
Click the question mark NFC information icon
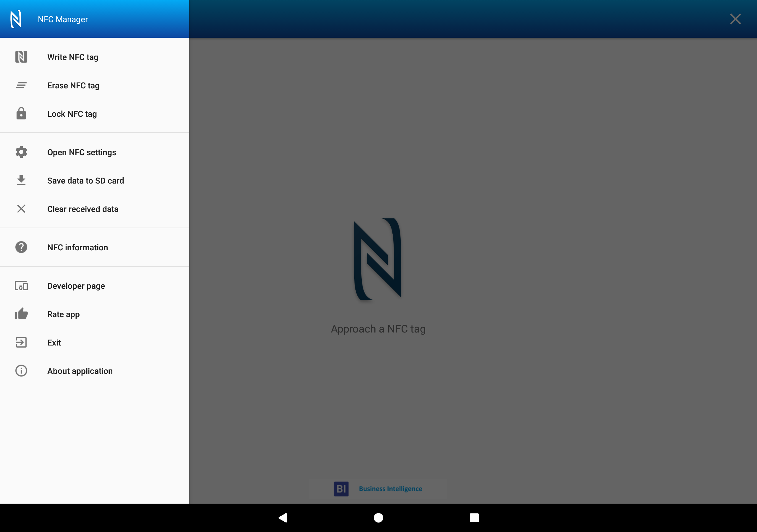21,247
